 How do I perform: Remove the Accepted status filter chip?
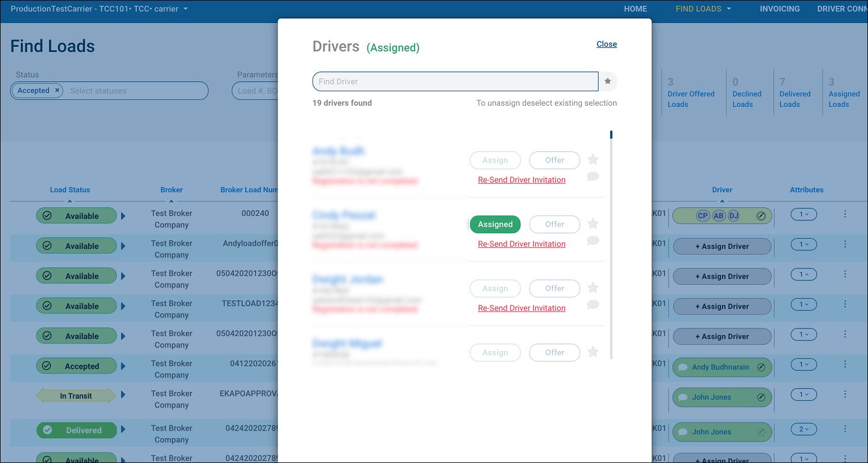57,91
